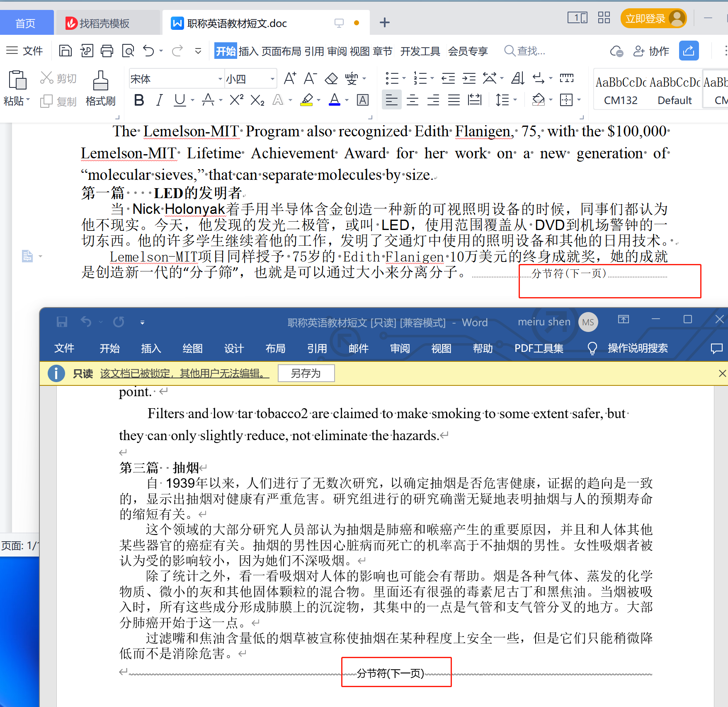
Task: Apply bullet list formatting
Action: pyautogui.click(x=392, y=78)
